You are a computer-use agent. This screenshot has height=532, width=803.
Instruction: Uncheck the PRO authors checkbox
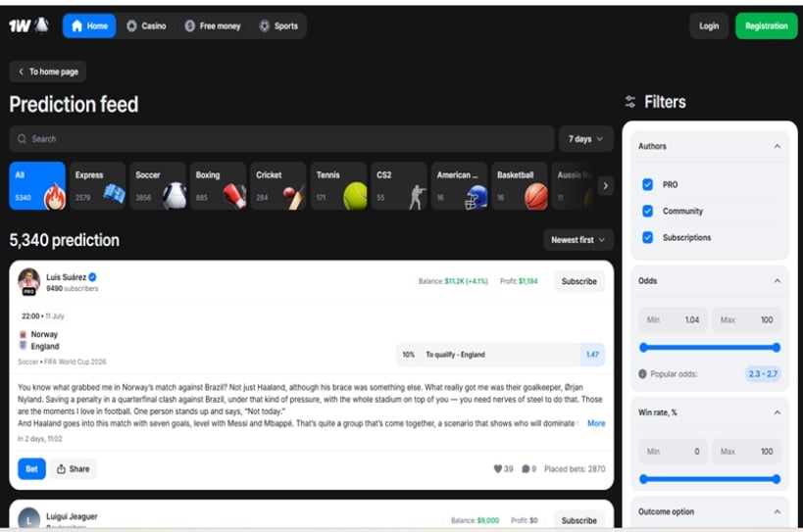(648, 184)
